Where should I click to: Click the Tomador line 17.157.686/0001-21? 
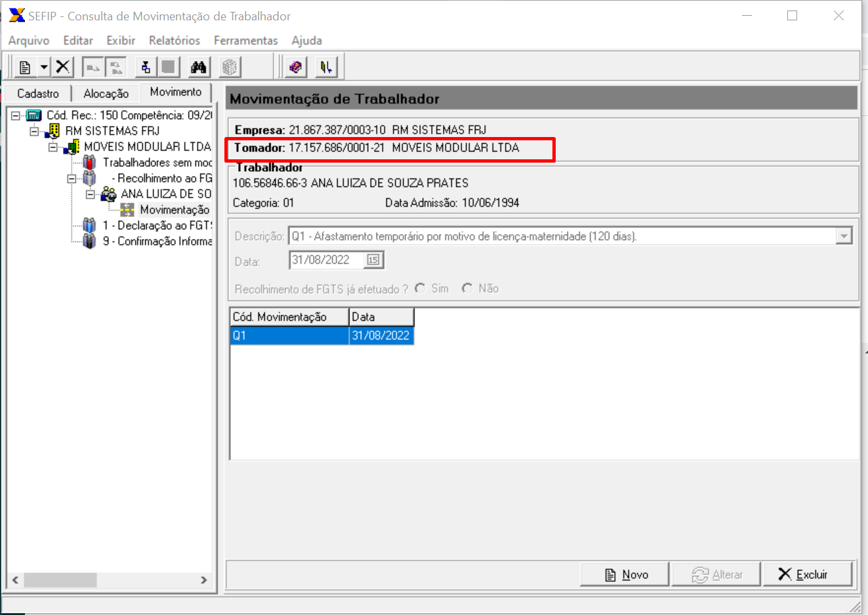point(377,148)
